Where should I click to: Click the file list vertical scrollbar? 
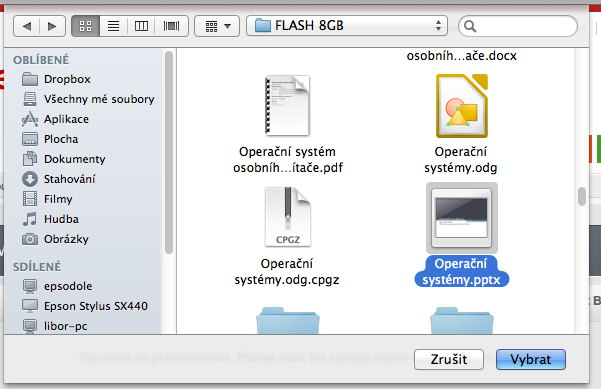pos(582,196)
